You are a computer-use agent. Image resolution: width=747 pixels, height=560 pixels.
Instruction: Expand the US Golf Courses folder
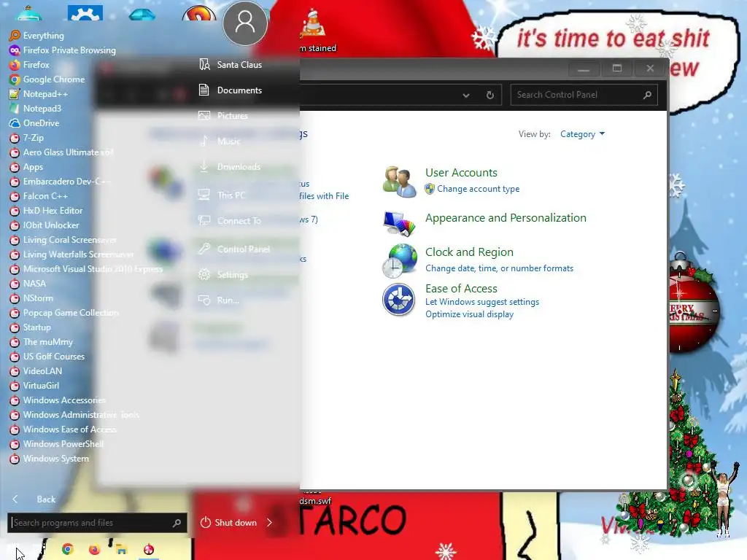point(47,357)
